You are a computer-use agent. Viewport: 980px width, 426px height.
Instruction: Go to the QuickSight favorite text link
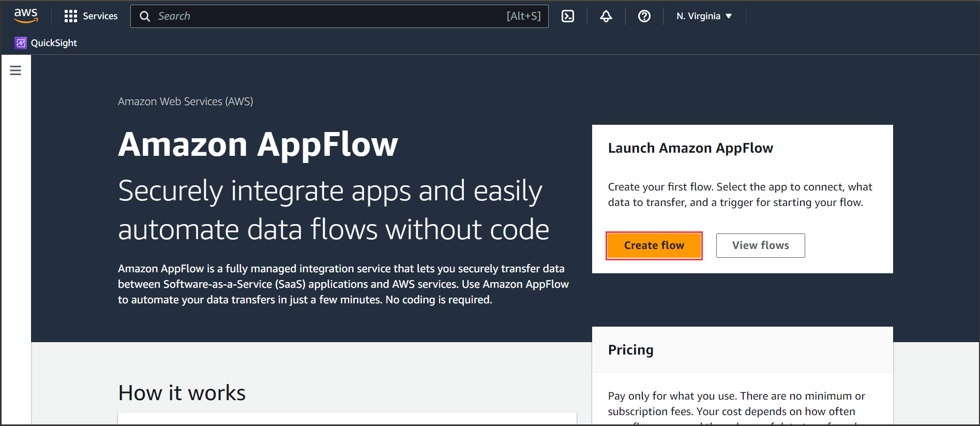(54, 43)
